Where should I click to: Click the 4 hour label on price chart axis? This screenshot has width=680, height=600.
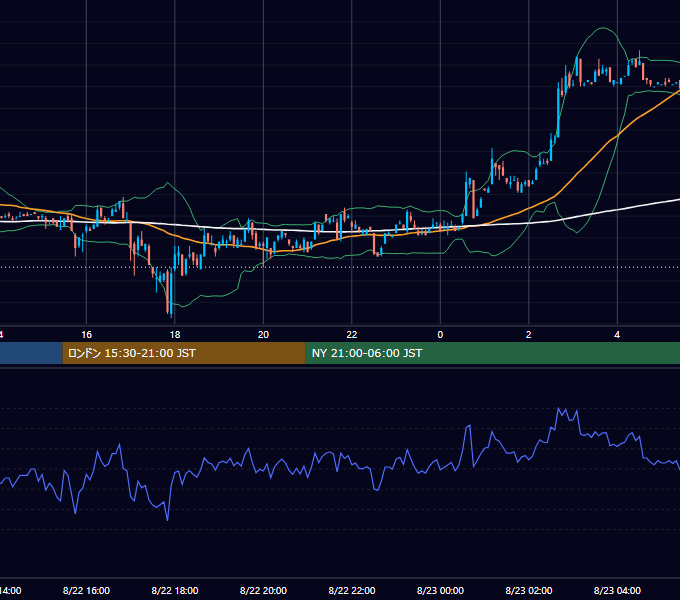click(617, 334)
